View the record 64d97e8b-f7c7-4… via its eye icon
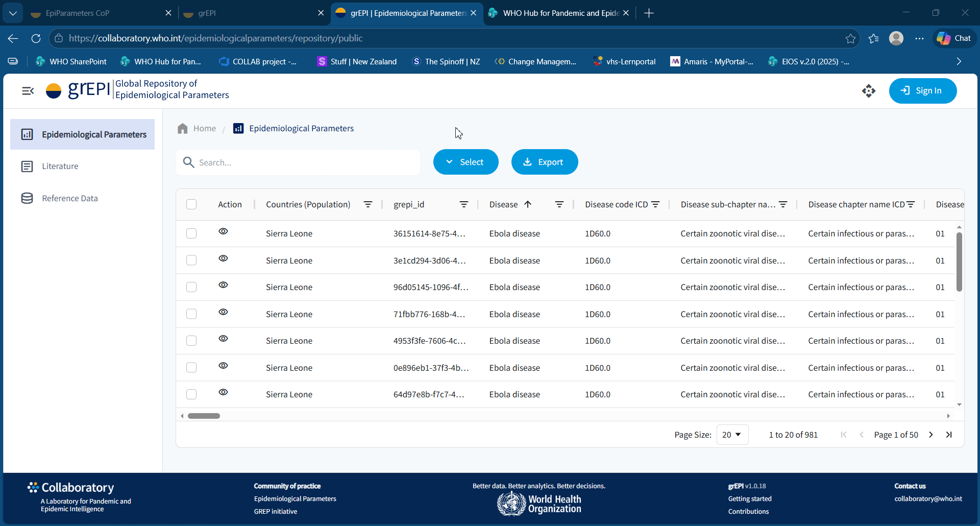This screenshot has width=980, height=526. [x=223, y=392]
